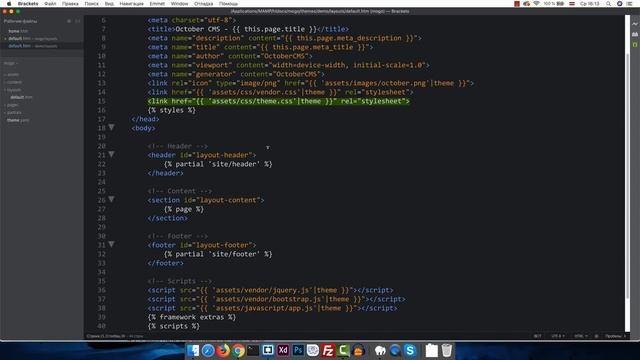The height and width of the screenshot is (360, 640).
Task: Open Файл menu
Action: pos(50,4)
